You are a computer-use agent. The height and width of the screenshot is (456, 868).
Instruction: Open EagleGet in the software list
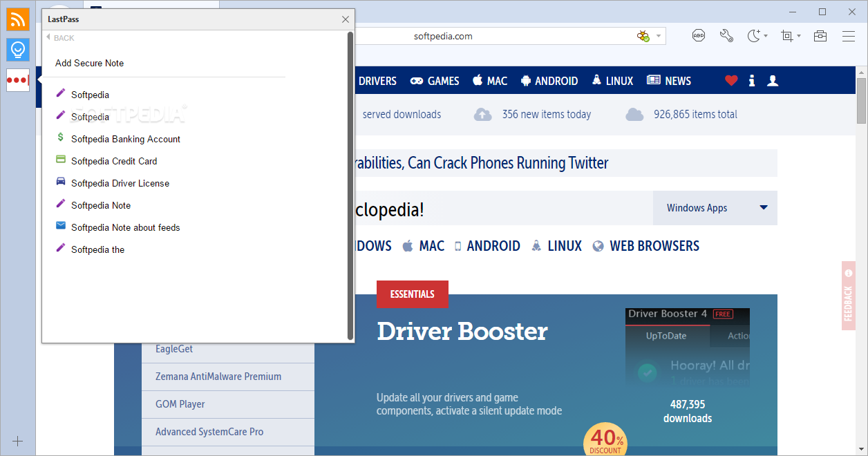pos(174,349)
